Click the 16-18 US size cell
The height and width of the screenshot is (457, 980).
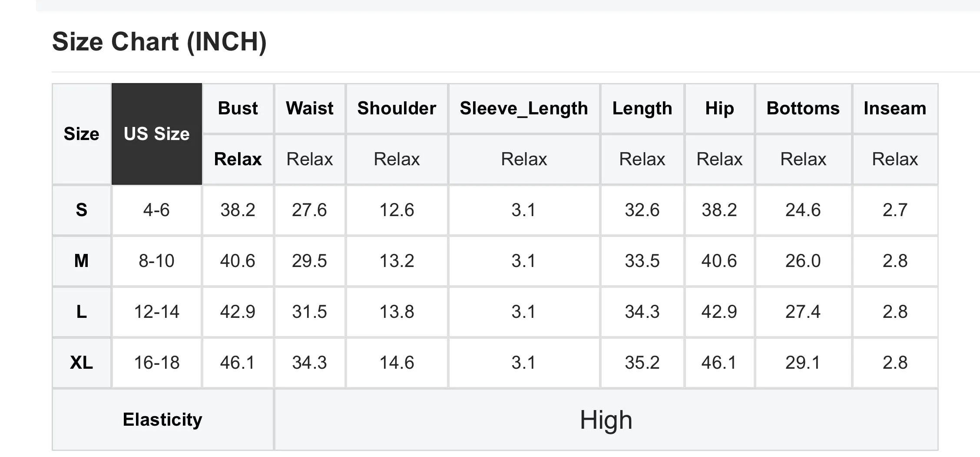coord(157,363)
